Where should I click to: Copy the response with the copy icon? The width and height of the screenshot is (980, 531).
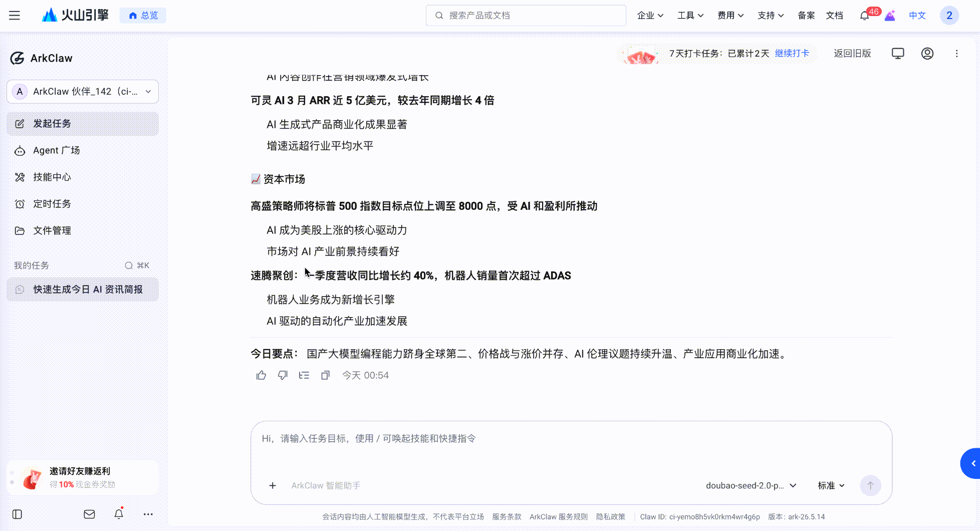point(326,375)
